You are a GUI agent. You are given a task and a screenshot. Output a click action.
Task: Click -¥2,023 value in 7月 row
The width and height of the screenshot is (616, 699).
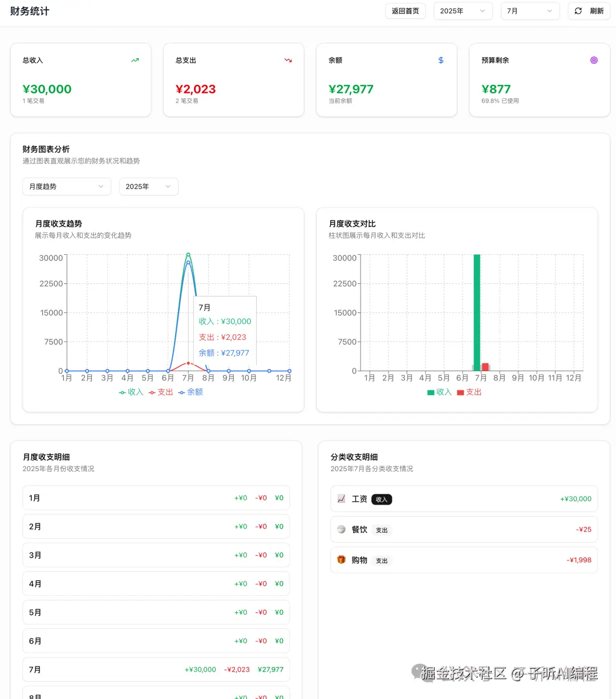coord(237,669)
